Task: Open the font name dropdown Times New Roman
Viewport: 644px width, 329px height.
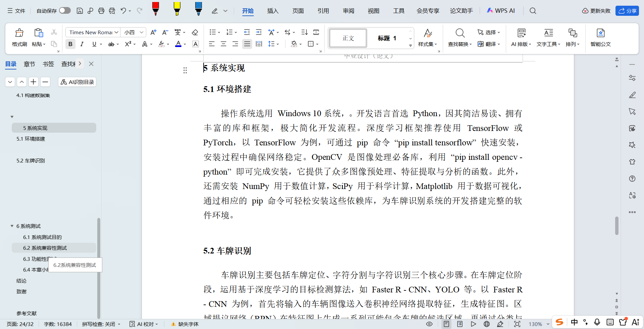Action: 116,32
